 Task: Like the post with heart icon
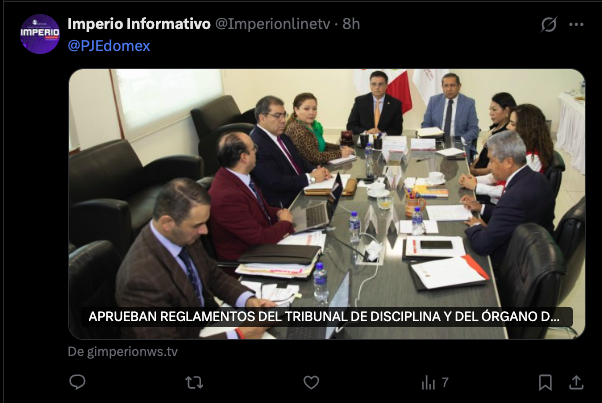(311, 382)
